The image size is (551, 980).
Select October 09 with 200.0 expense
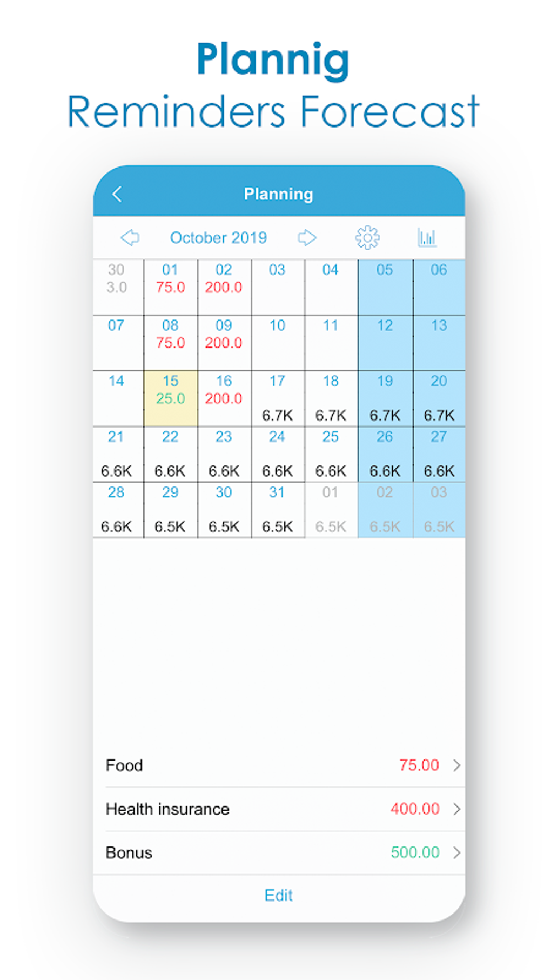(224, 343)
